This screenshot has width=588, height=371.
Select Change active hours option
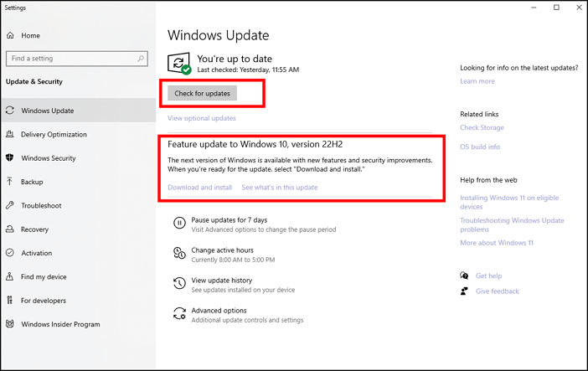pyautogui.click(x=222, y=250)
